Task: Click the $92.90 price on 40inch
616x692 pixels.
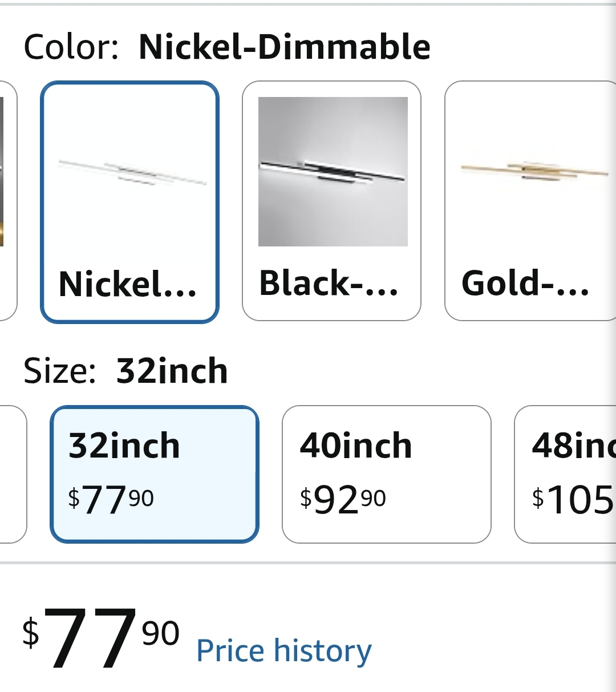Action: (343, 500)
